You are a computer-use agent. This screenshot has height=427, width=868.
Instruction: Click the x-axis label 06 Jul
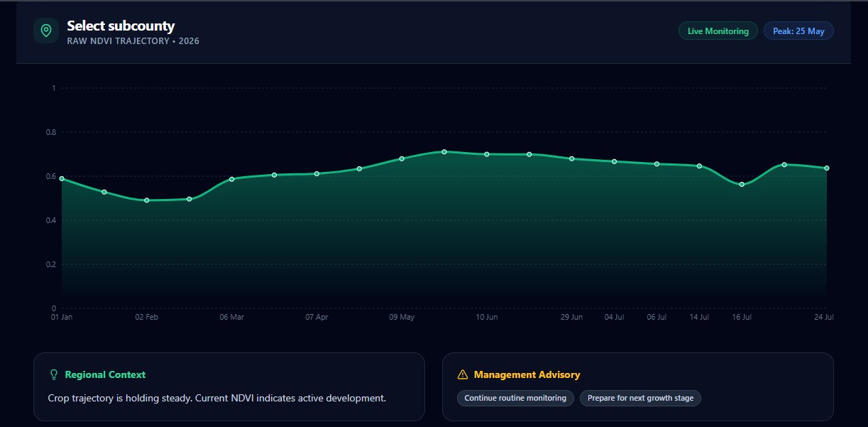(x=657, y=318)
